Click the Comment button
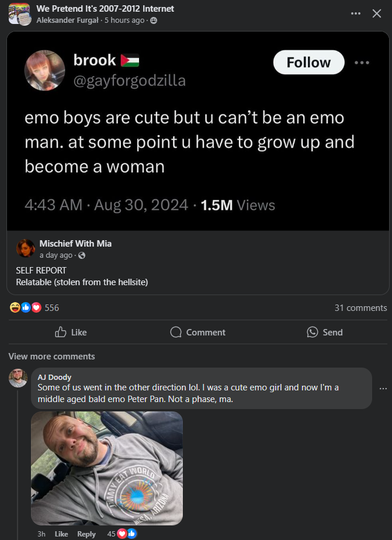The width and height of the screenshot is (392, 540). click(x=197, y=332)
